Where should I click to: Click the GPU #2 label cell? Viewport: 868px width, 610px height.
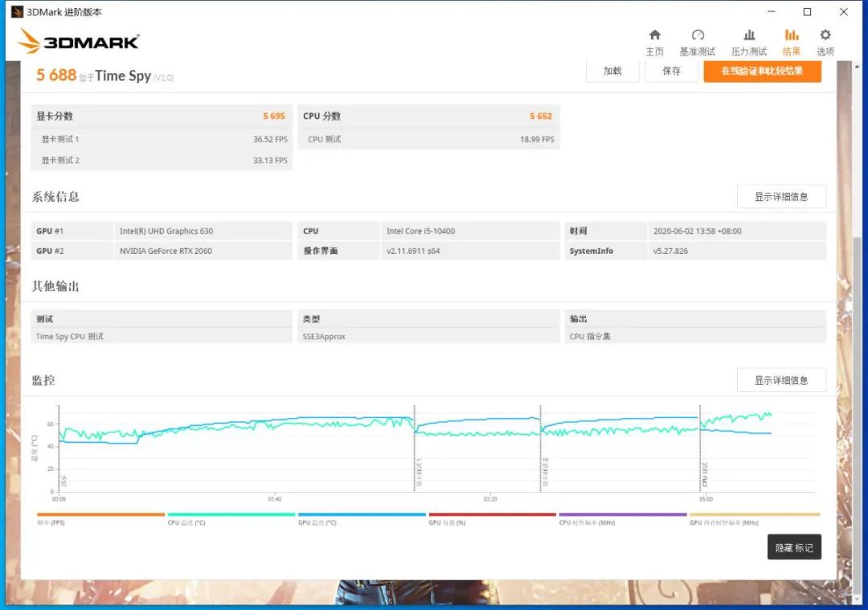tap(72, 251)
